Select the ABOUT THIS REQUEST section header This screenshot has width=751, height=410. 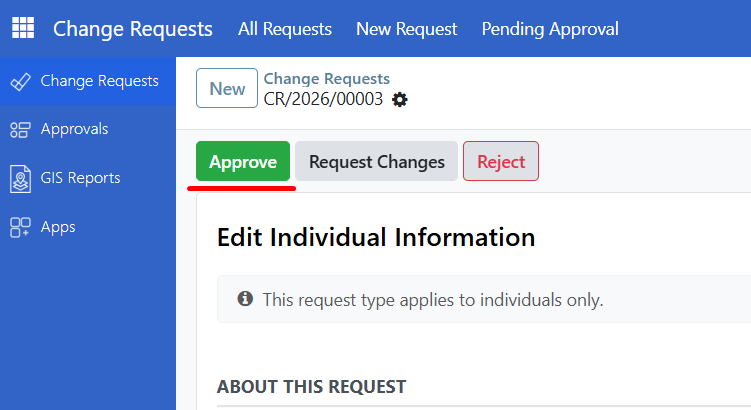311,387
